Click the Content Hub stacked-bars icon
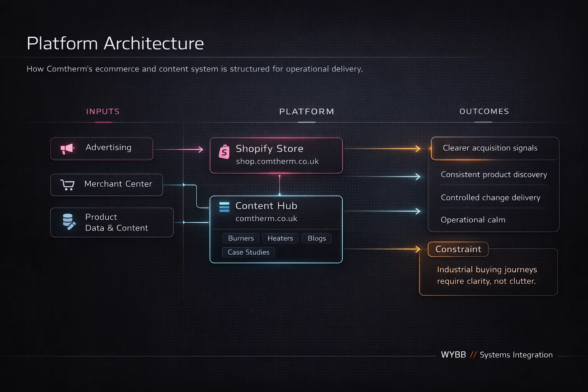This screenshot has width=588, height=392. pyautogui.click(x=224, y=207)
